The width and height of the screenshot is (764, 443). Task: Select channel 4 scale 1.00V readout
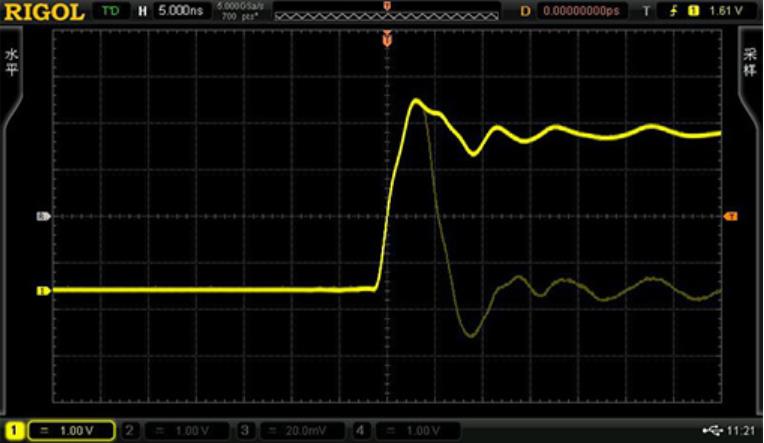pos(421,430)
